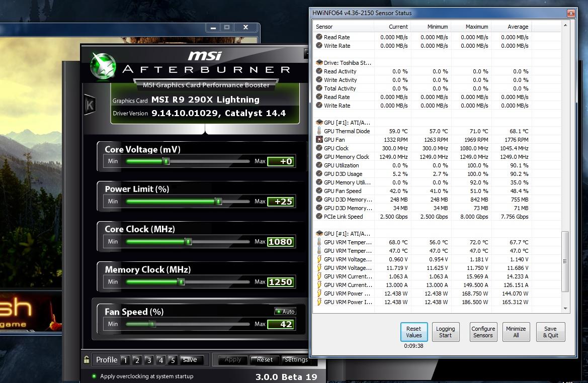Click the GPU VRM Power I... lightning icon
The image size is (588, 383).
coord(319,302)
